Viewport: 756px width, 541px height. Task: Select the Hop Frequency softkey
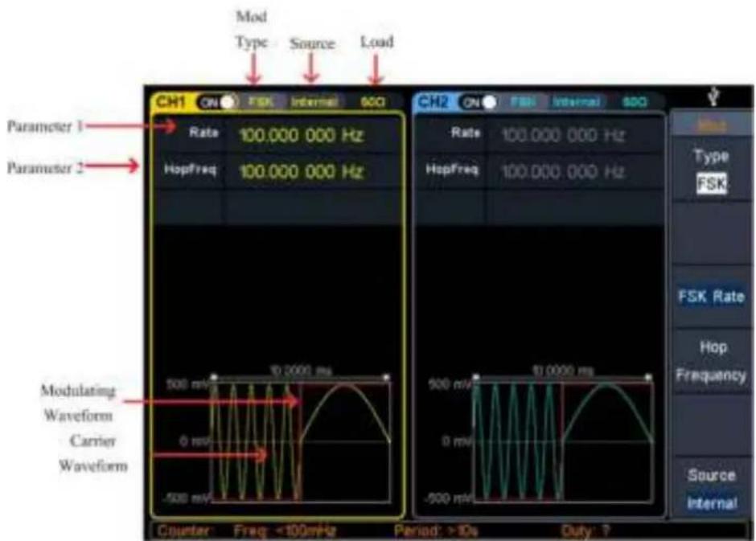tap(712, 361)
